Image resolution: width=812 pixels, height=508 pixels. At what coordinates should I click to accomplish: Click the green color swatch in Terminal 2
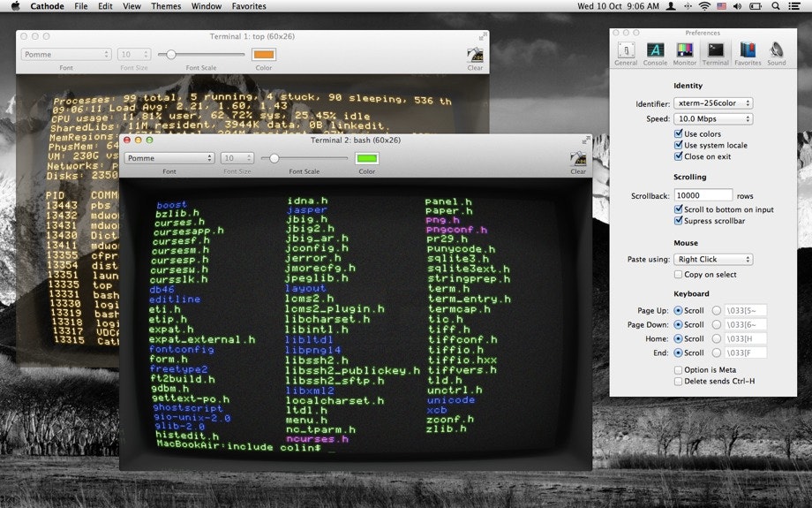point(366,158)
